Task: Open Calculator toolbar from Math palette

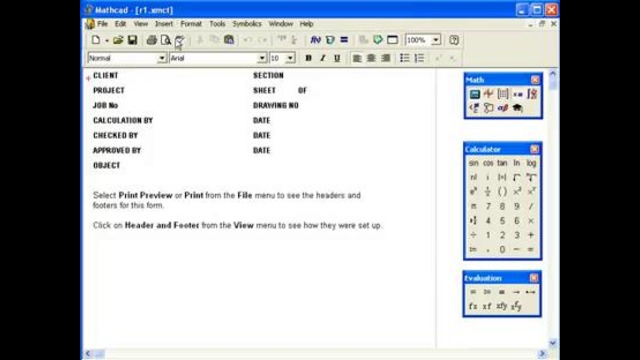Action: 474,94
